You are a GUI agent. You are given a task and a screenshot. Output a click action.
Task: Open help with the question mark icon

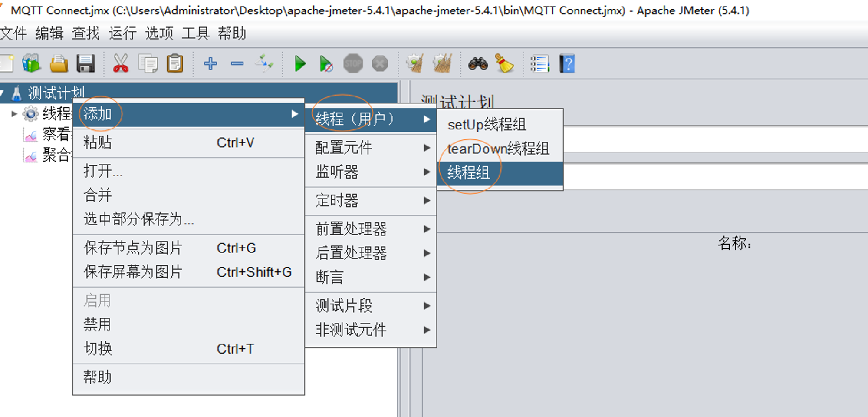(567, 64)
